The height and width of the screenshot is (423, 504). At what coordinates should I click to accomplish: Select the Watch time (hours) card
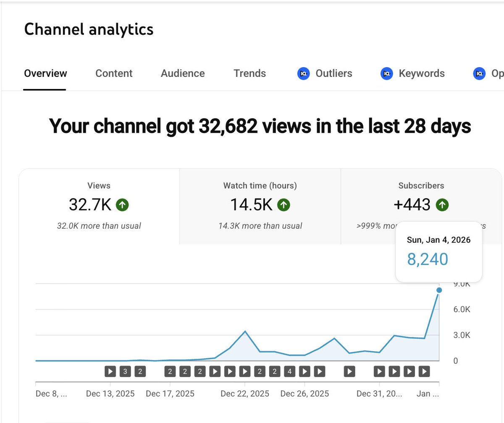click(x=260, y=206)
